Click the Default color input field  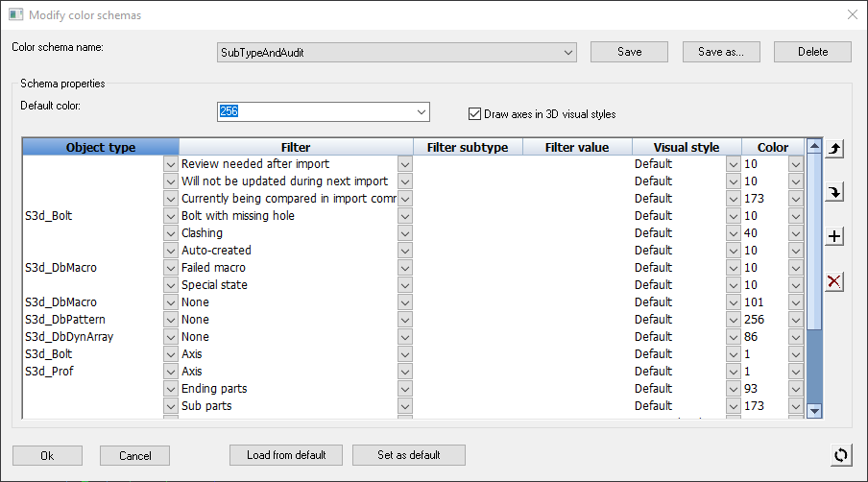tap(316, 111)
